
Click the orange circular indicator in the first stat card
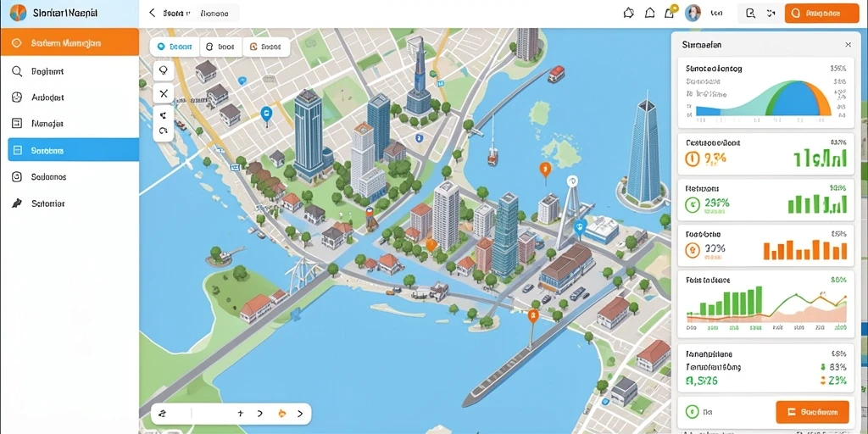(692, 159)
